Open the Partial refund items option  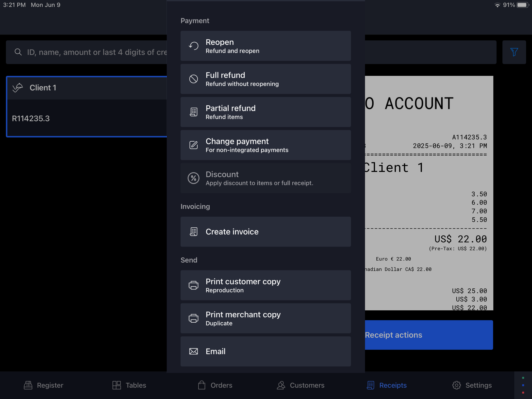tap(266, 112)
